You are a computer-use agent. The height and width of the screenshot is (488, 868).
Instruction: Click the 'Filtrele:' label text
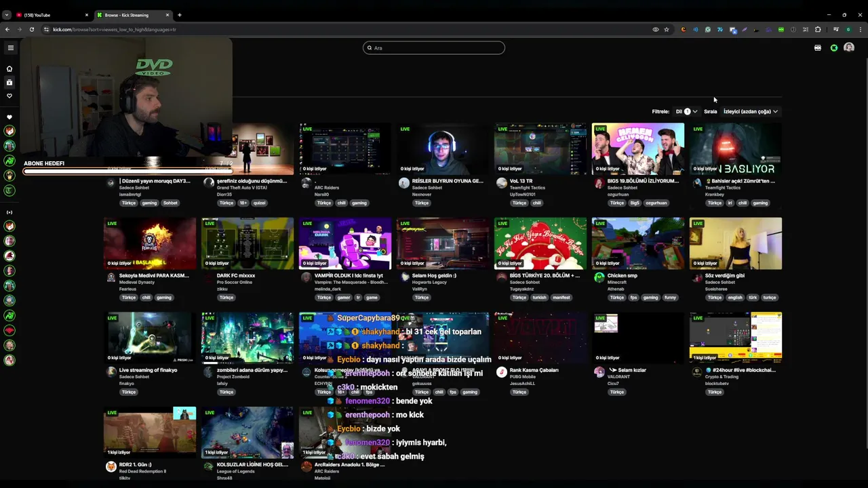pyautogui.click(x=660, y=111)
